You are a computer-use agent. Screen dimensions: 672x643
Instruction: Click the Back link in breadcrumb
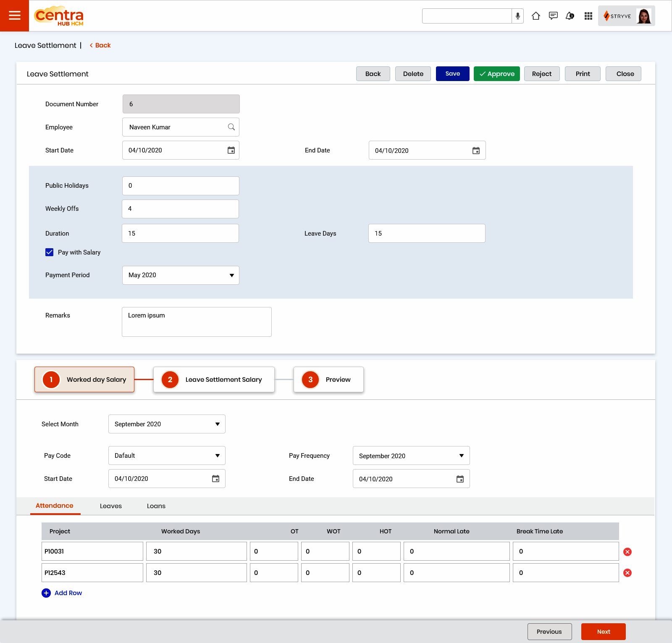pyautogui.click(x=100, y=45)
